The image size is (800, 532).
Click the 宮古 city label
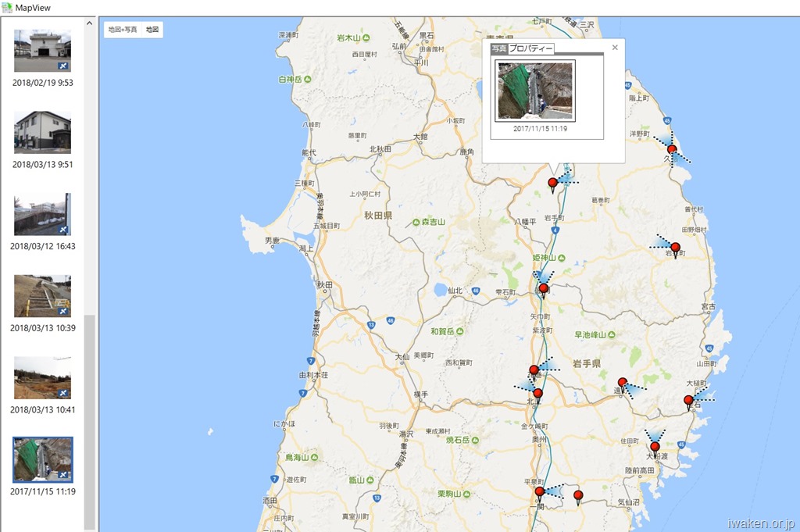(x=708, y=306)
